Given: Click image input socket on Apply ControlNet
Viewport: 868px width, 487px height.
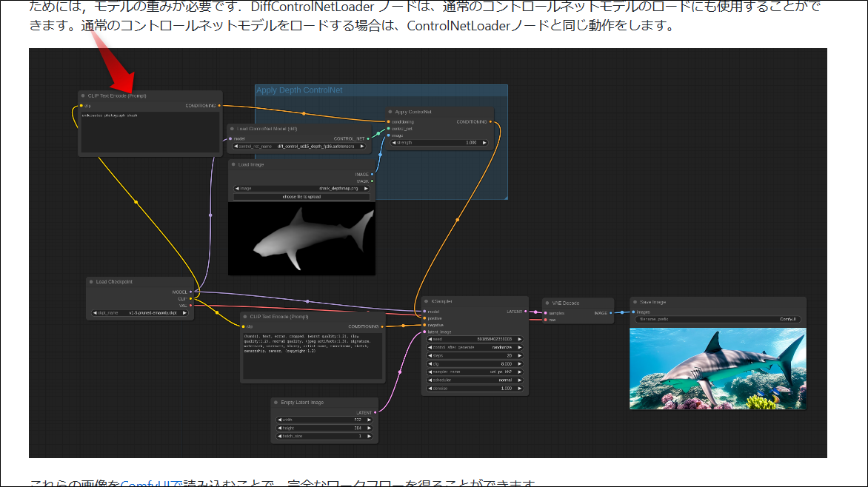Looking at the screenshot, I should coord(389,135).
